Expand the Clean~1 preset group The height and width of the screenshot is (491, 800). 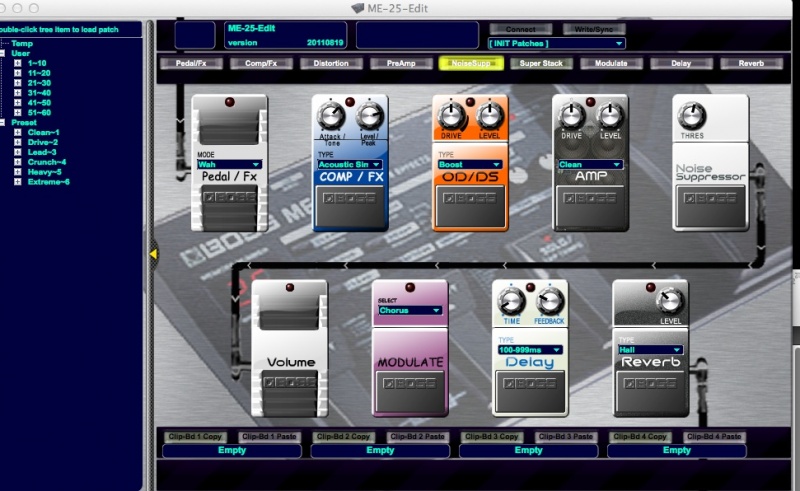18,132
